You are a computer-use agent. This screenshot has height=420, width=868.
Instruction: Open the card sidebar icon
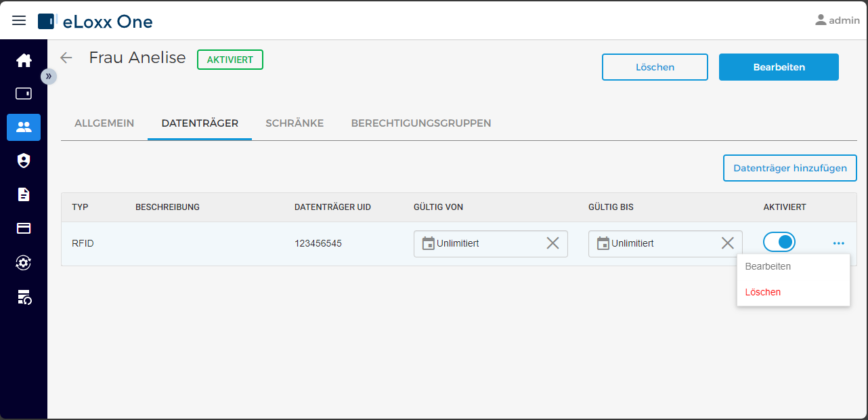click(24, 228)
